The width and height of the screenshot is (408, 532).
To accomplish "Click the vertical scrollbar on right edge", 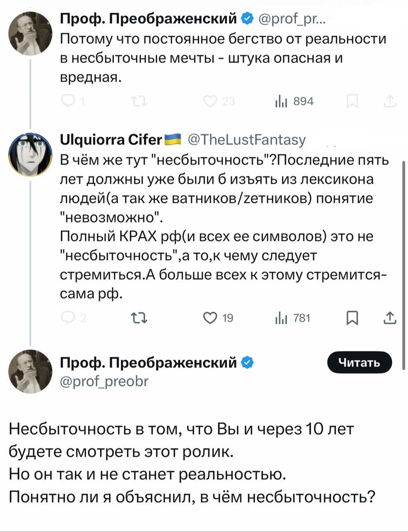I will click(403, 266).
